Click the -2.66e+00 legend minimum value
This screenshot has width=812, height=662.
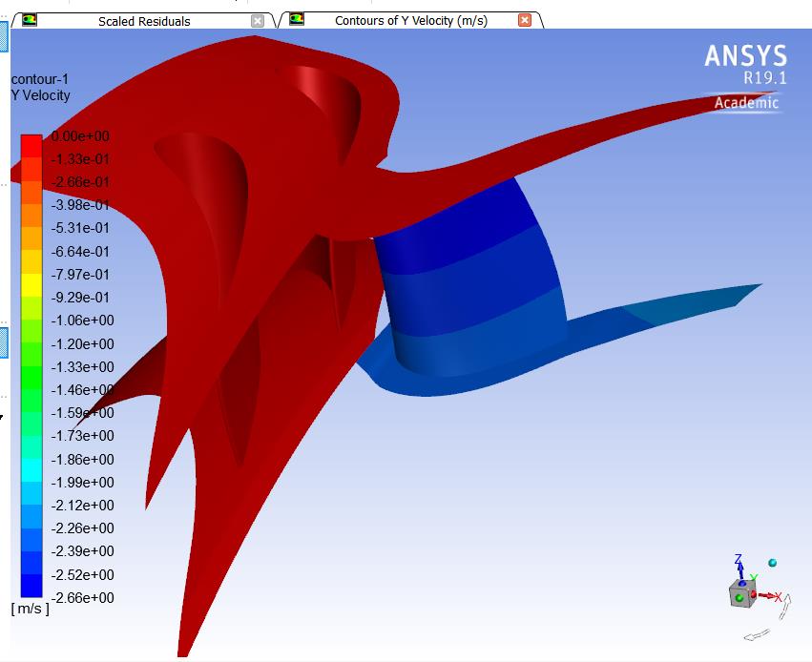82,598
